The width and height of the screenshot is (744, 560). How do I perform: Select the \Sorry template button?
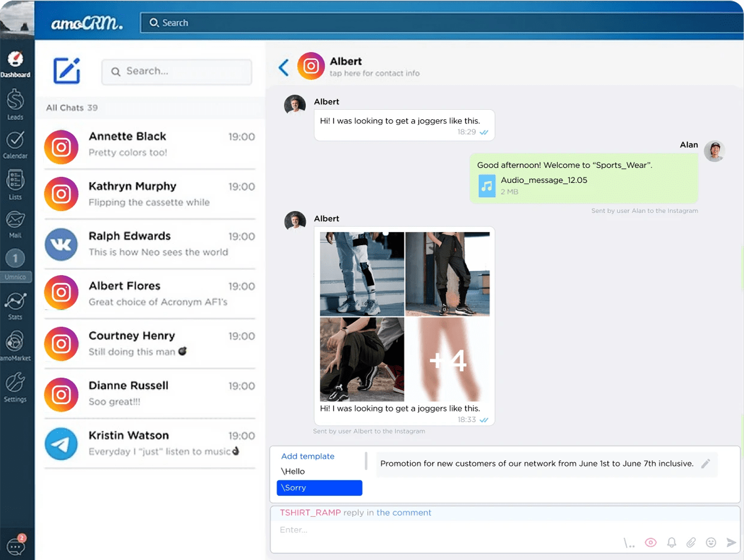point(319,487)
